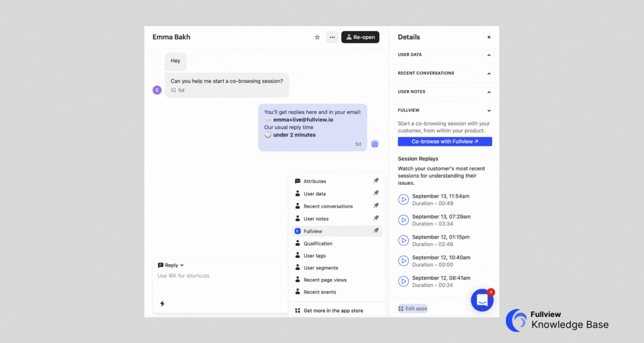The image size is (644, 343).
Task: Click the Attributes chat bubble icon
Action: (298, 181)
